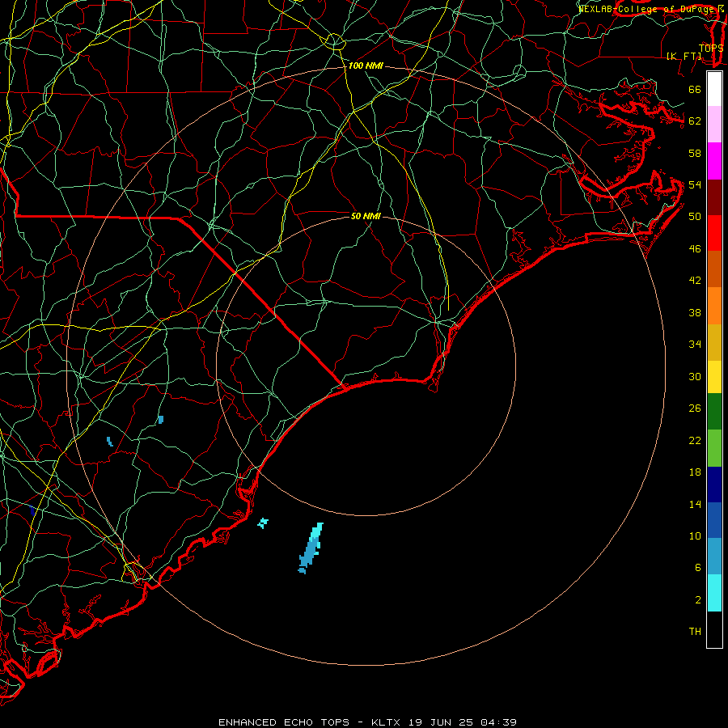Pick the dark maroon swatch on the scale
728x728 pixels.
pyautogui.click(x=714, y=197)
